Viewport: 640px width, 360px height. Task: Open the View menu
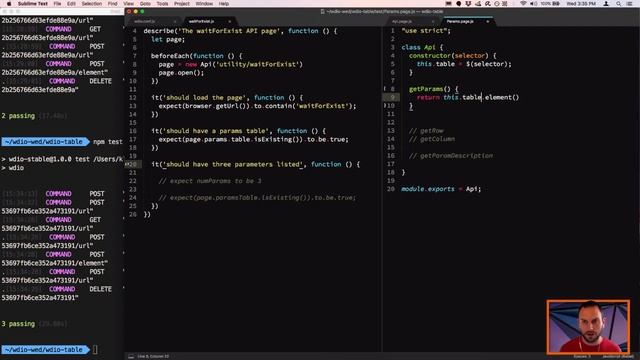(x=129, y=4)
